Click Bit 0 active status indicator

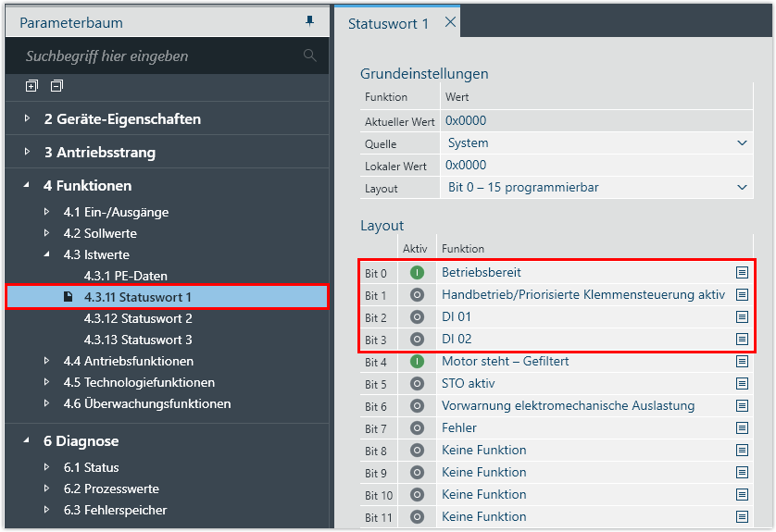(x=417, y=273)
